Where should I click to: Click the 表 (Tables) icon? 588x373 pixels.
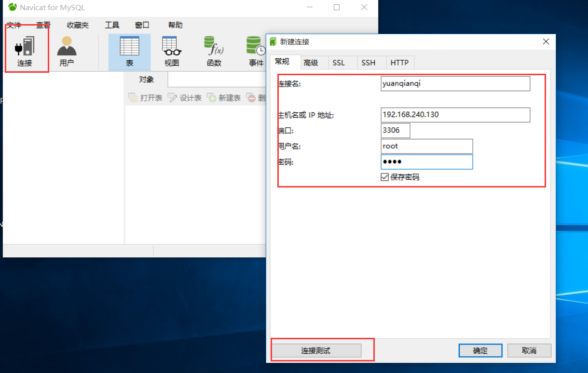pos(129,51)
